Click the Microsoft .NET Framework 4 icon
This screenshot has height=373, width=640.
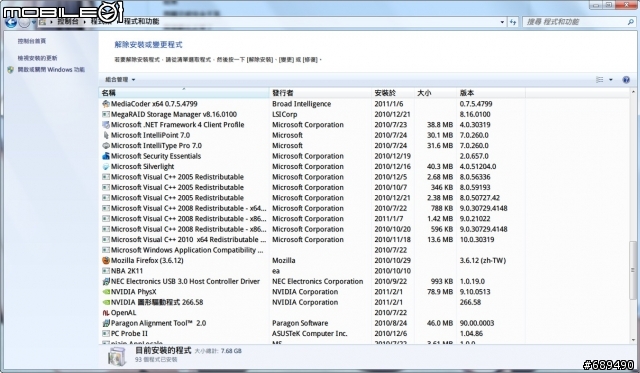click(x=106, y=124)
